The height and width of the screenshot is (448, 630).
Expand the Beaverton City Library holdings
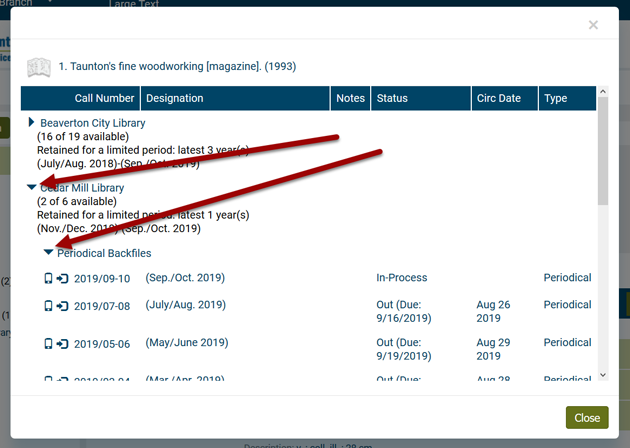[x=31, y=122]
